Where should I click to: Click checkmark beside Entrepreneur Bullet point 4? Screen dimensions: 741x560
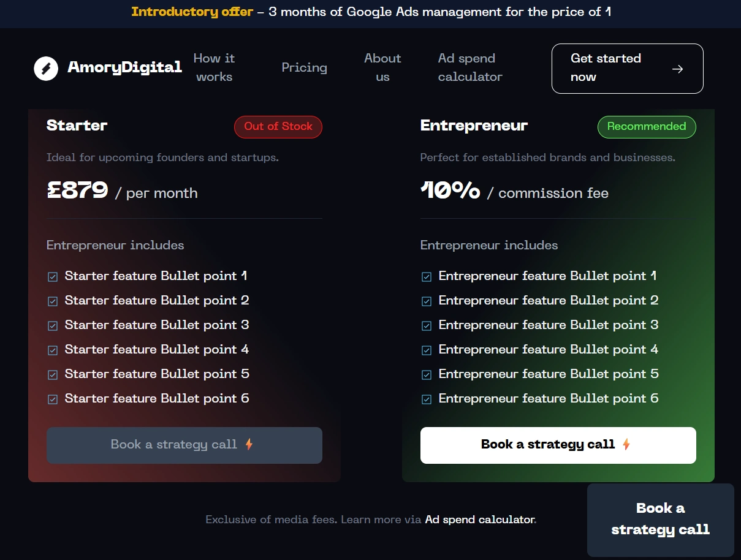click(427, 350)
